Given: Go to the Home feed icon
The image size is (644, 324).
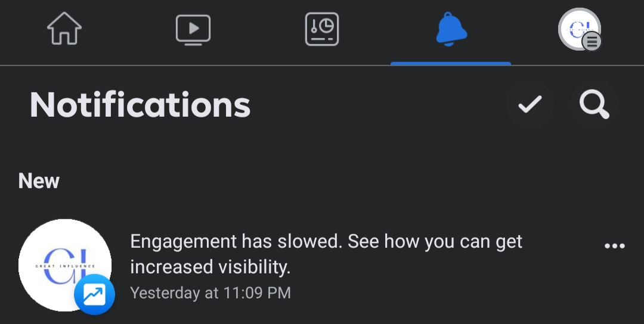Looking at the screenshot, I should [64, 29].
